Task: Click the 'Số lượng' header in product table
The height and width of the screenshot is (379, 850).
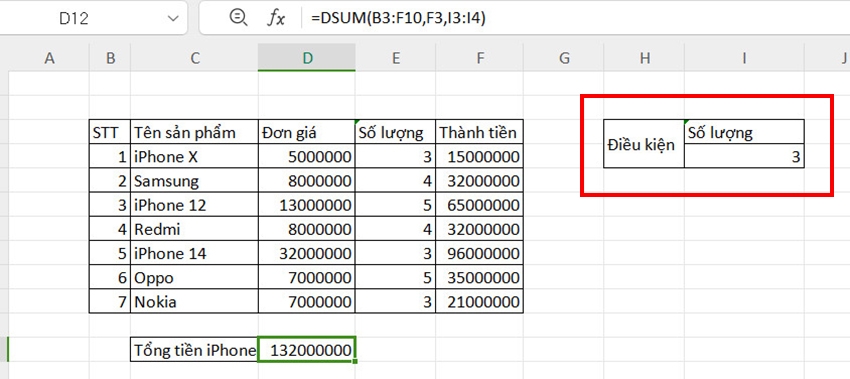Action: coord(396,132)
